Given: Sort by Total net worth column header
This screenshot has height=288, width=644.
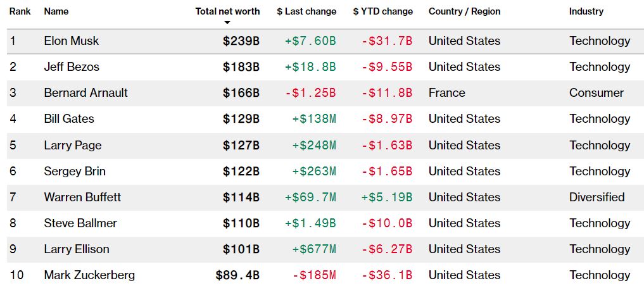Looking at the screenshot, I should point(227,11).
